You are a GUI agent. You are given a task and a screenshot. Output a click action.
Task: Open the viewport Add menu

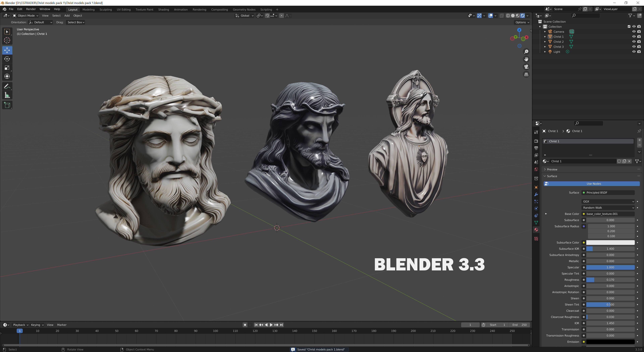[x=67, y=15]
